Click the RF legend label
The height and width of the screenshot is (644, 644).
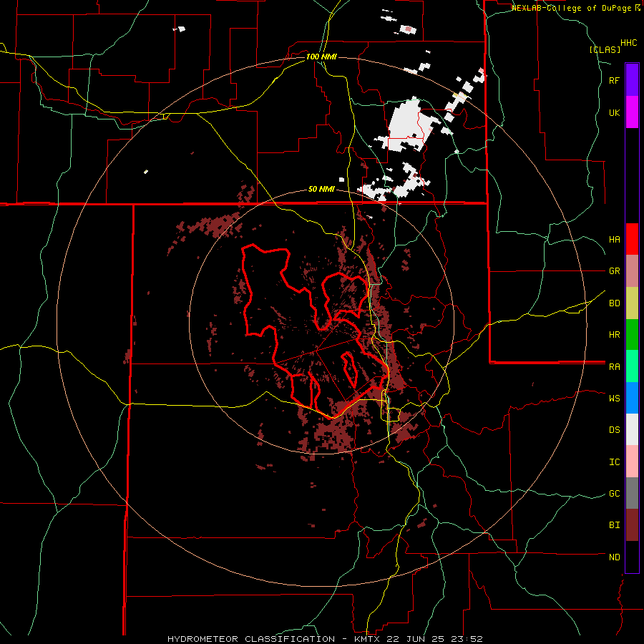coord(614,80)
